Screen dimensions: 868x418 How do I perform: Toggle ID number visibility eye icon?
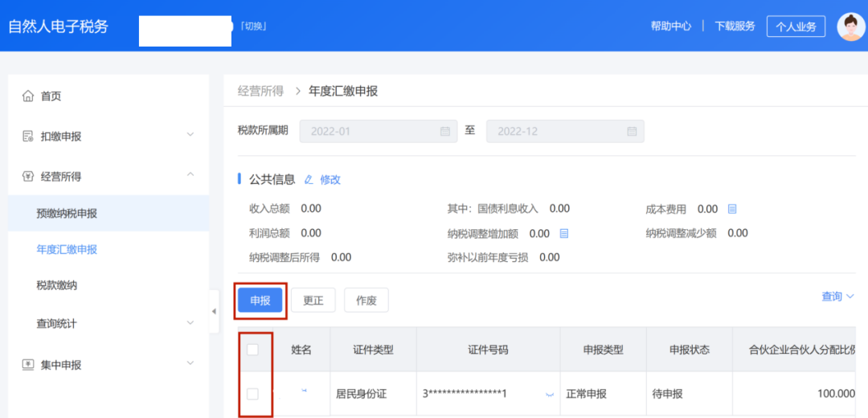click(x=550, y=394)
